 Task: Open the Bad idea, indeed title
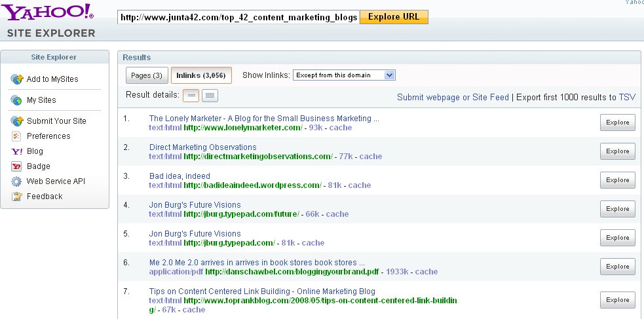180,176
